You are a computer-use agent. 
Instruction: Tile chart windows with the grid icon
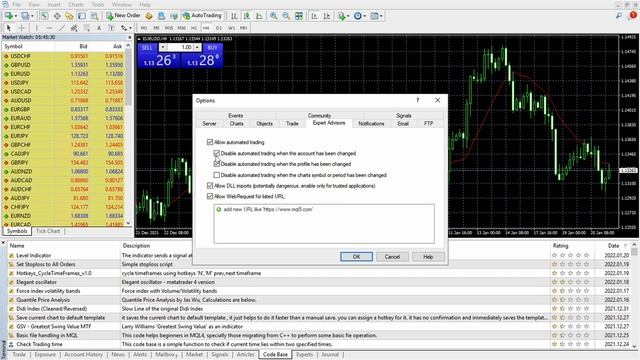tap(299, 16)
